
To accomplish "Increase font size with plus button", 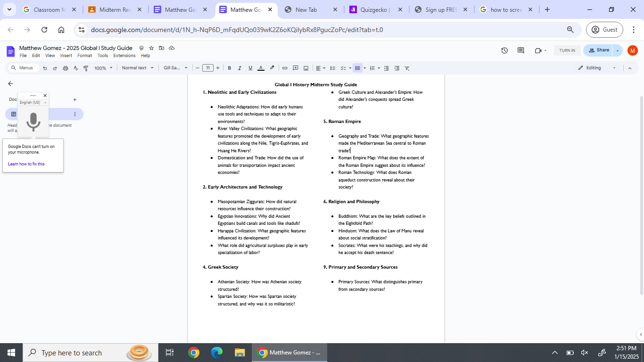I will click(x=218, y=68).
